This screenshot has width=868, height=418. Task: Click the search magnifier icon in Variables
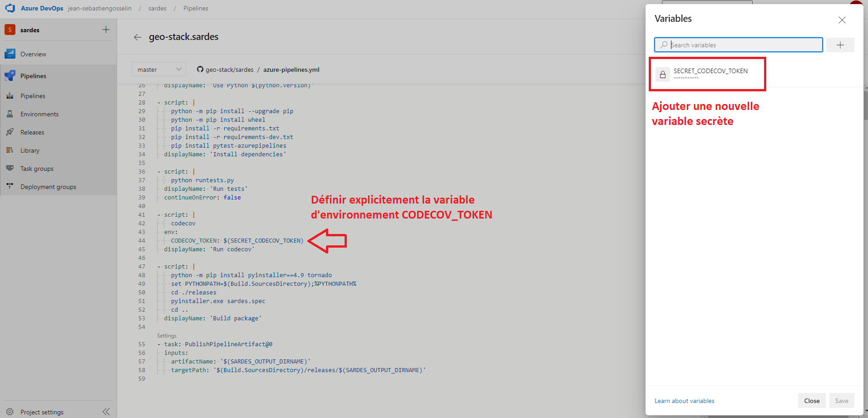(664, 45)
